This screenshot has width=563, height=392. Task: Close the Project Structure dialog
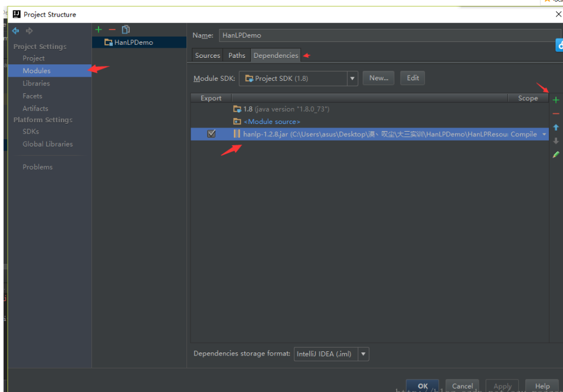(558, 15)
